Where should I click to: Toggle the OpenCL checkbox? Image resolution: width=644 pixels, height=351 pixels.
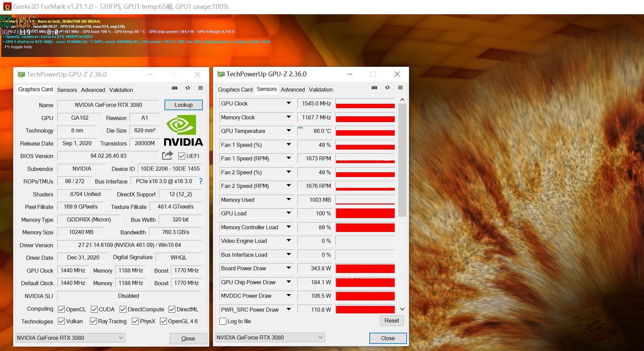[x=61, y=309]
